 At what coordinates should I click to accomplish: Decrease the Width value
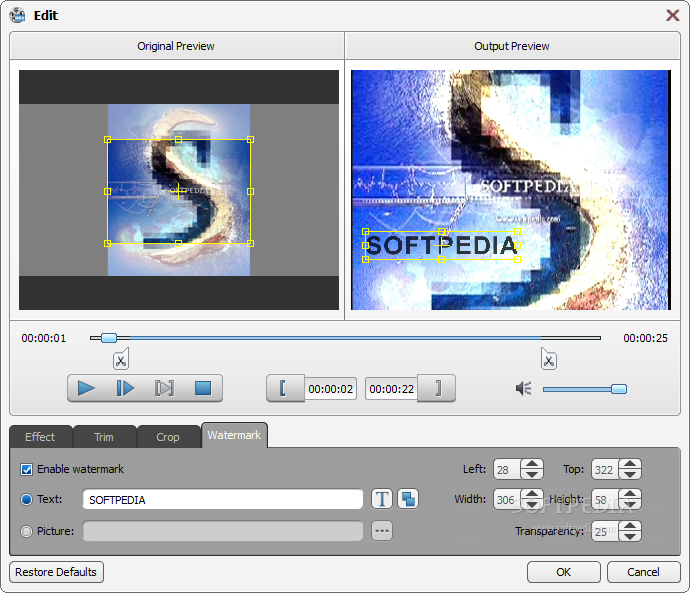point(532,504)
